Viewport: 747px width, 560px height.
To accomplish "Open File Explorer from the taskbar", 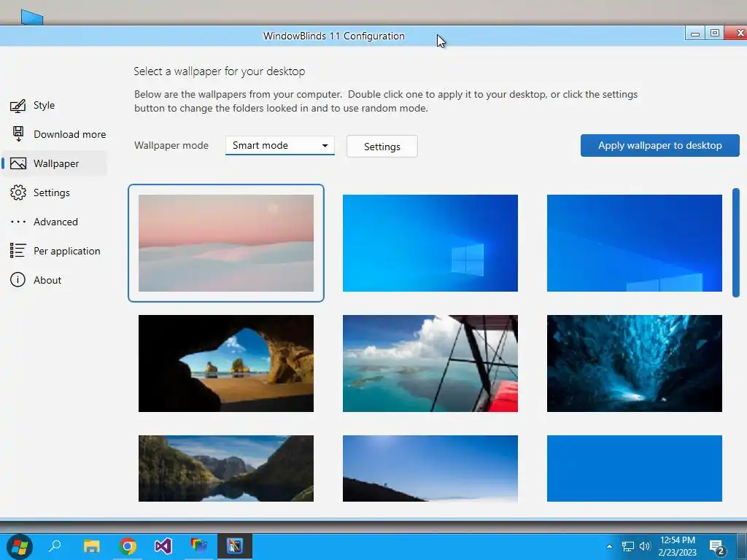I will pos(91,545).
